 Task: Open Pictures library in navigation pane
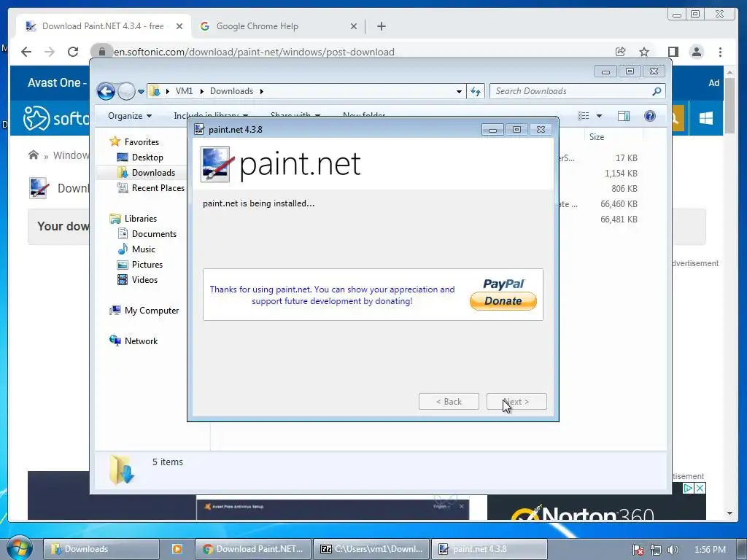point(147,264)
